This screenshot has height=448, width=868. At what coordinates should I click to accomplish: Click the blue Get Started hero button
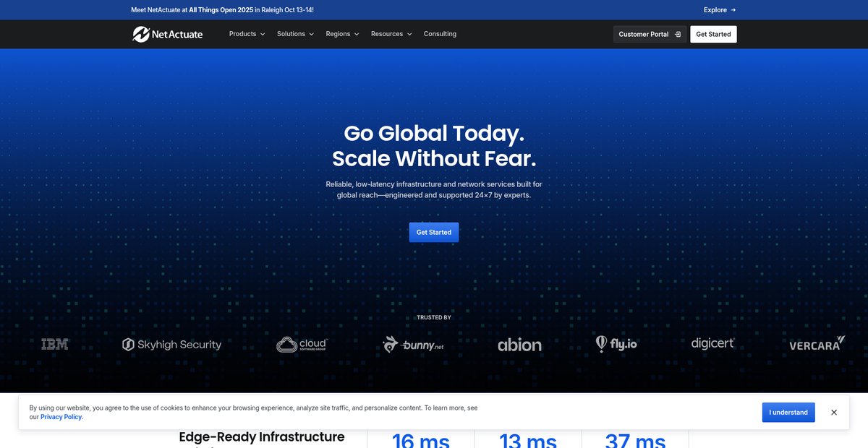point(434,232)
